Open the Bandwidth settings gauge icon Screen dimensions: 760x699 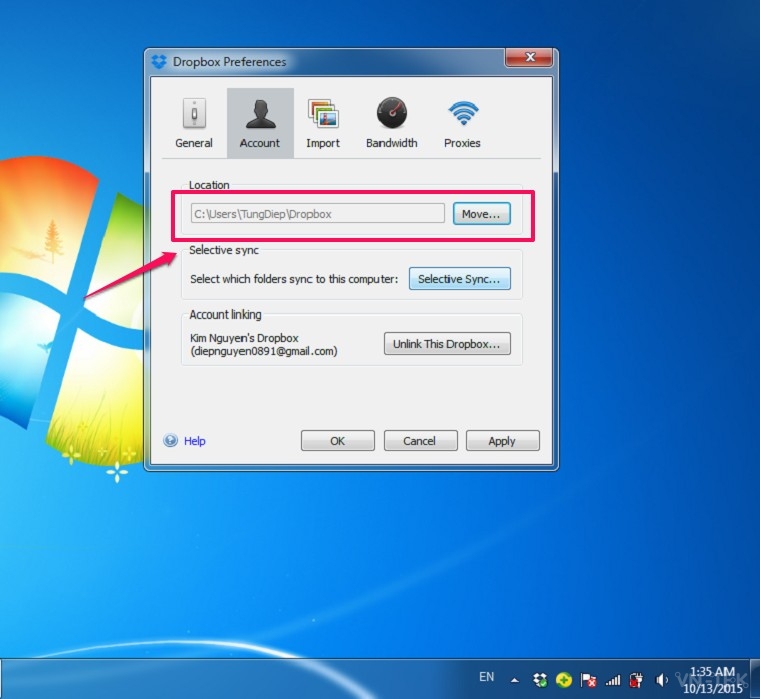click(392, 113)
